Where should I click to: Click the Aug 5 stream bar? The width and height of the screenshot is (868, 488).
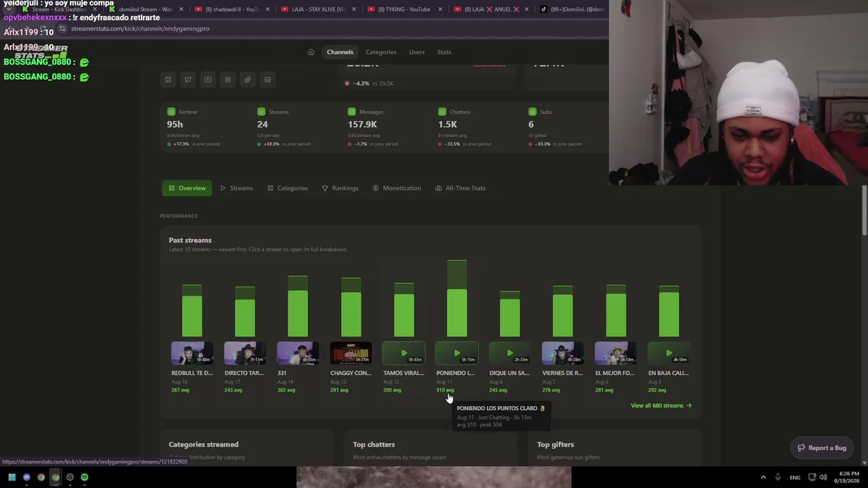click(x=669, y=311)
